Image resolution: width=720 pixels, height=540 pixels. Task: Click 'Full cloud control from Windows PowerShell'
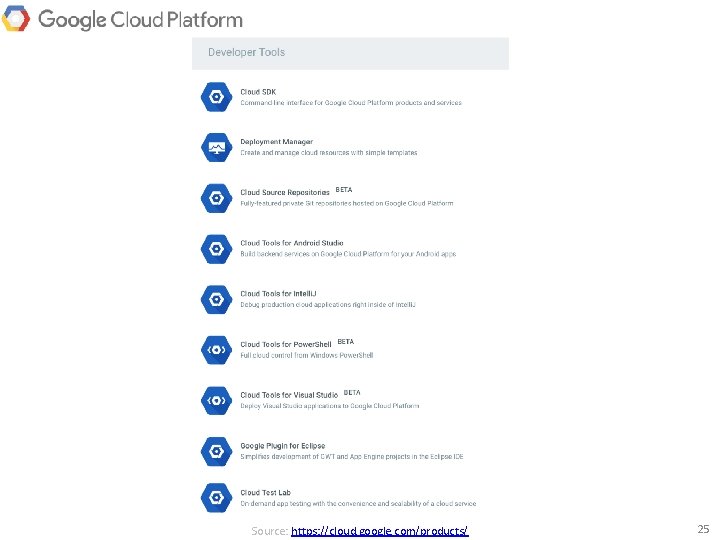click(x=307, y=355)
